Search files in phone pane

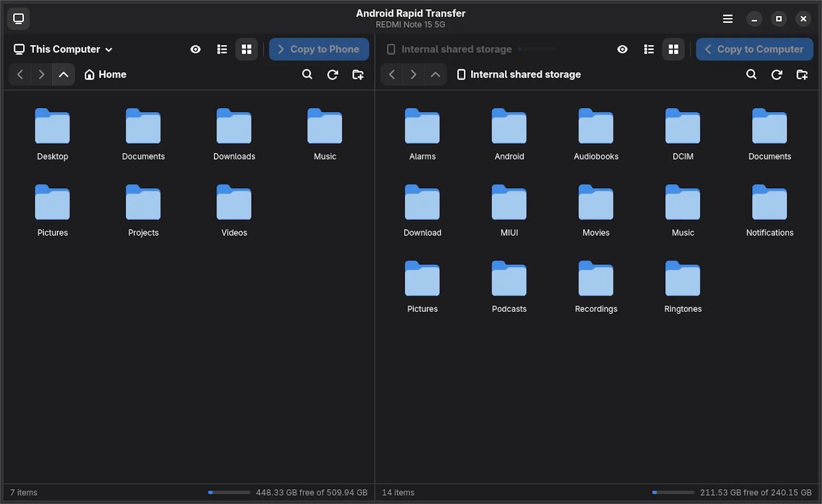point(751,74)
